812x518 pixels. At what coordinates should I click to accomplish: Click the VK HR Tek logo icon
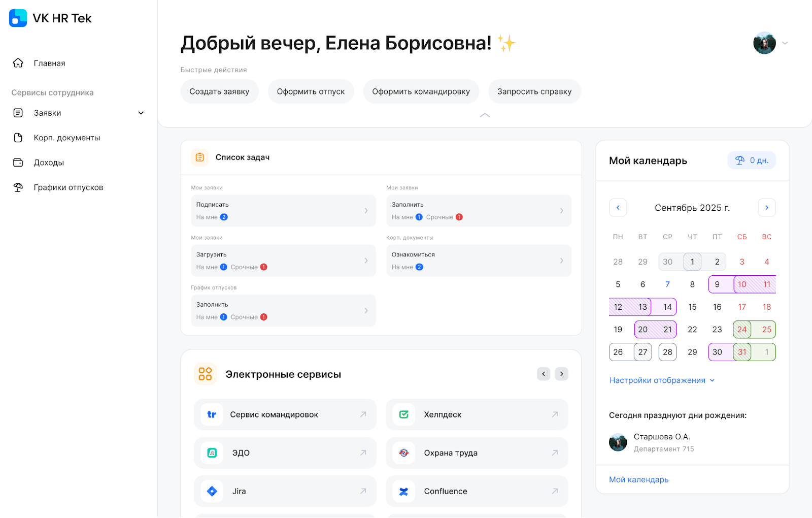(18, 18)
